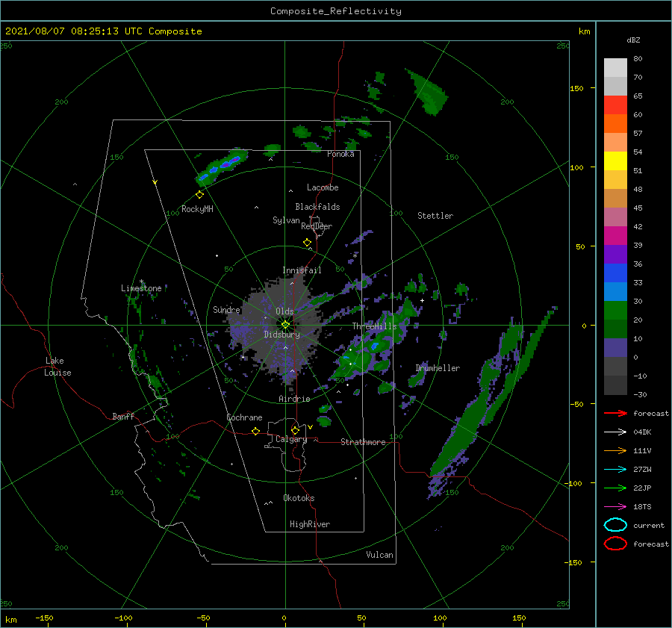672x628 pixels.
Task: Click the Stettler town label
Action: [x=435, y=216]
